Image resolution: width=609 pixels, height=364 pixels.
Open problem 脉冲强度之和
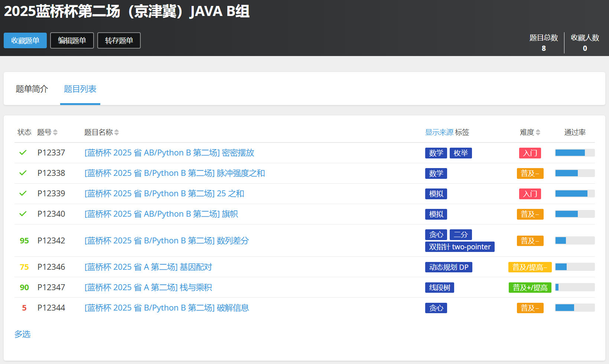pos(175,173)
